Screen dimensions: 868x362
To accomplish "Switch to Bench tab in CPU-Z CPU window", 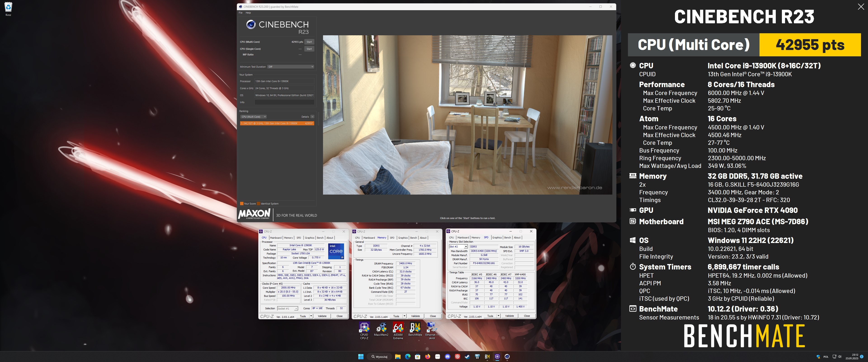I will pyautogui.click(x=320, y=238).
